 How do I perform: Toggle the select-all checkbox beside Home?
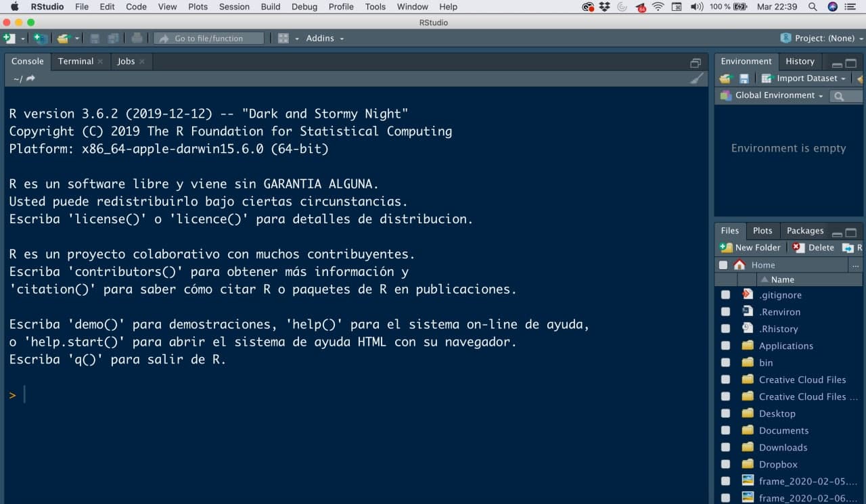(723, 265)
